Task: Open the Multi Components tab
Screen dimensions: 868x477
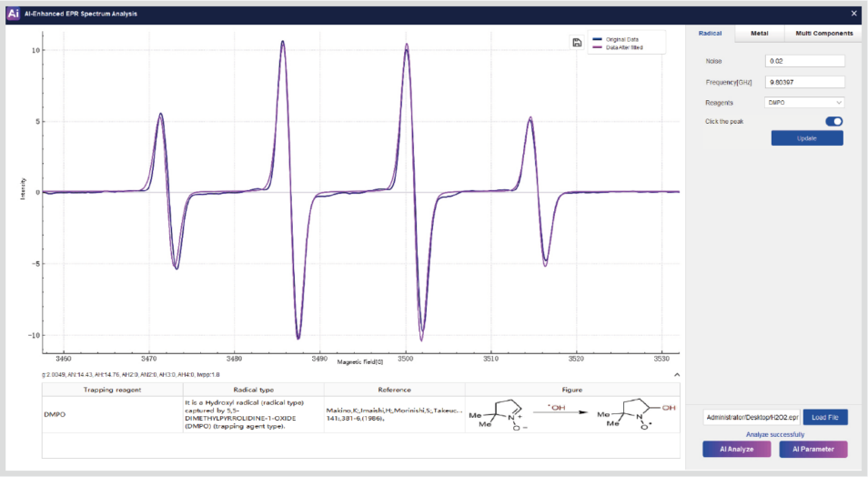Action: coord(823,34)
